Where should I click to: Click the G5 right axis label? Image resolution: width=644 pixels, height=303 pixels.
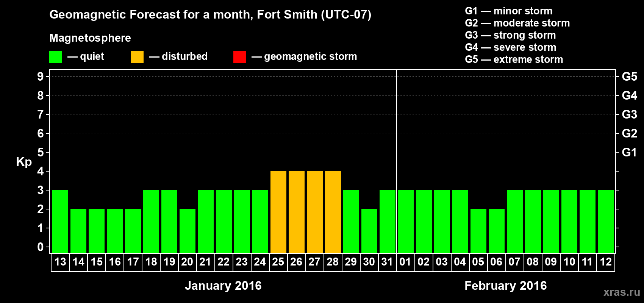coord(630,77)
